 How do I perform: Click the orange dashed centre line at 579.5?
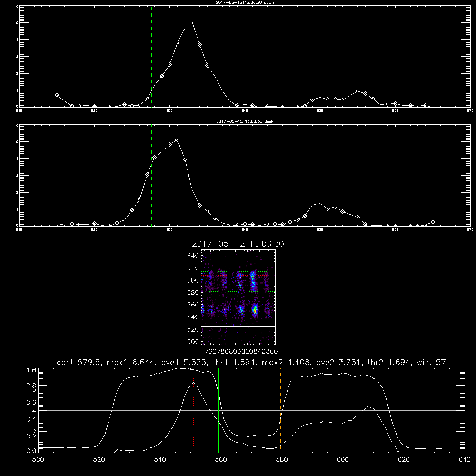pos(280,410)
